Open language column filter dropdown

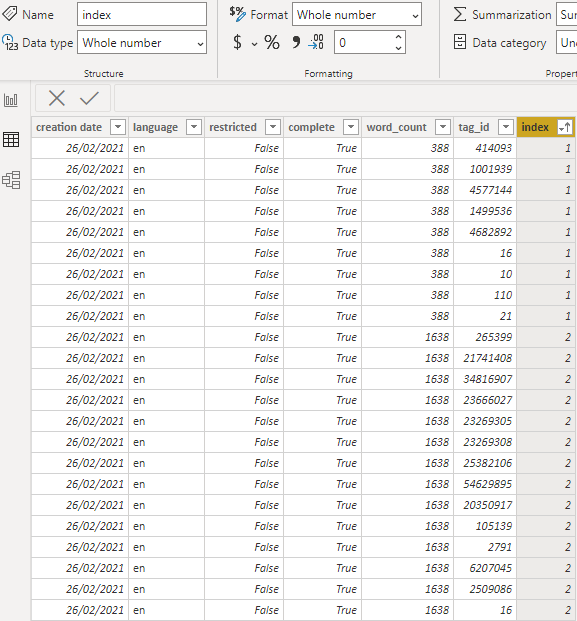[194, 127]
